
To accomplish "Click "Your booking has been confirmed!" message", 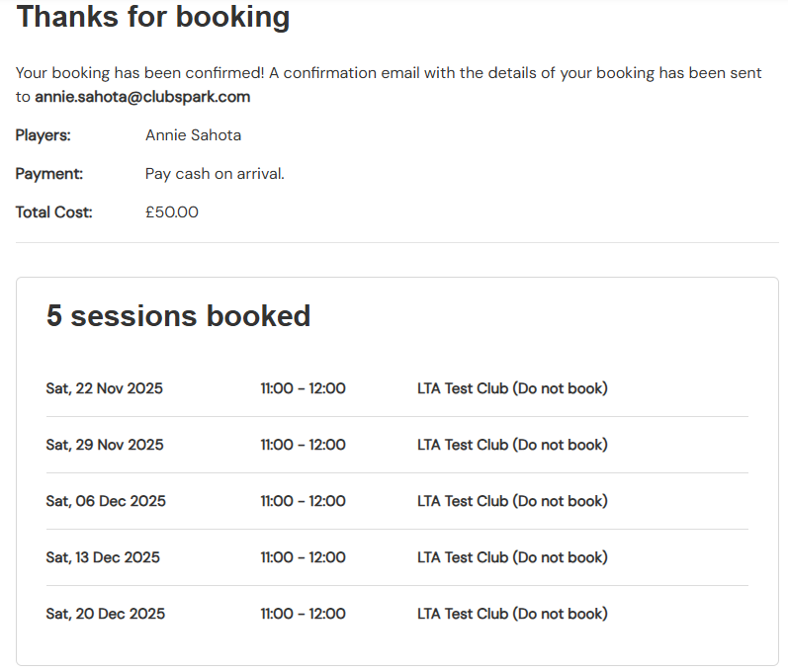I will pos(139,73).
